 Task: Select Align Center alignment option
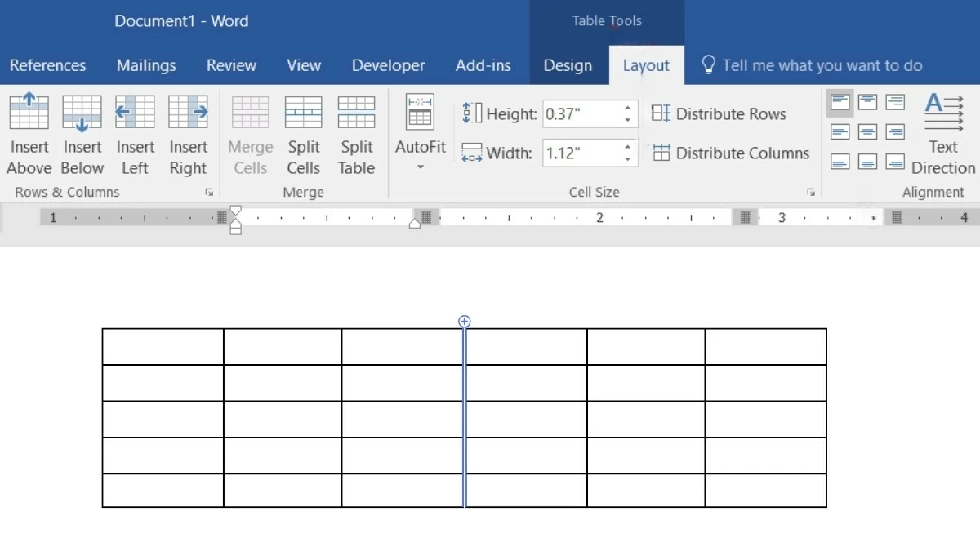point(867,132)
